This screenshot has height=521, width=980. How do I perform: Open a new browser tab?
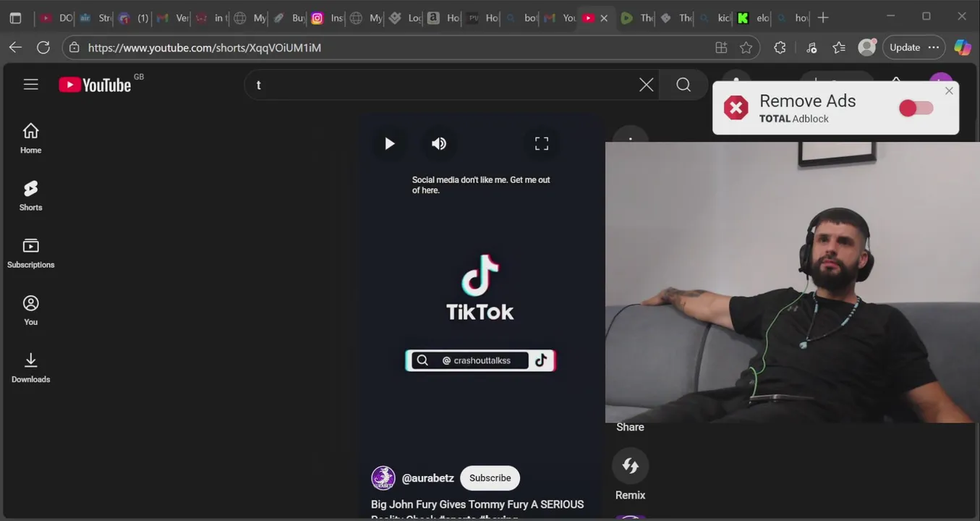click(823, 17)
